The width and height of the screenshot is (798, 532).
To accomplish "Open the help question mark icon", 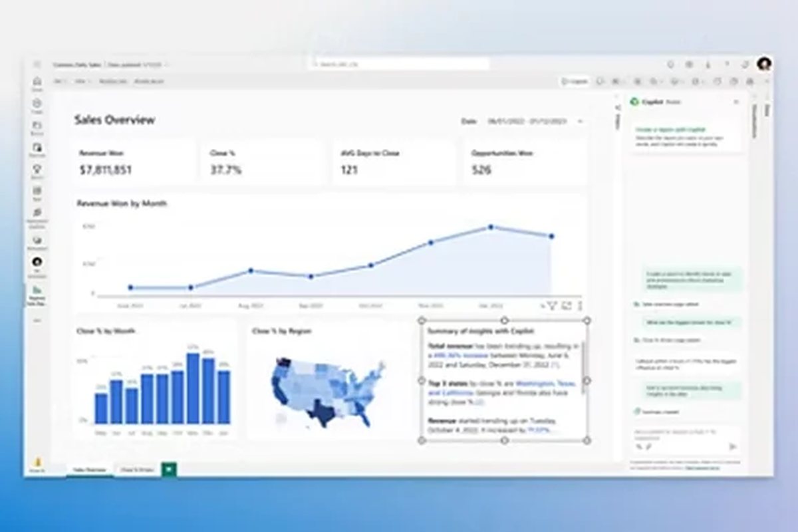I will pyautogui.click(x=726, y=64).
